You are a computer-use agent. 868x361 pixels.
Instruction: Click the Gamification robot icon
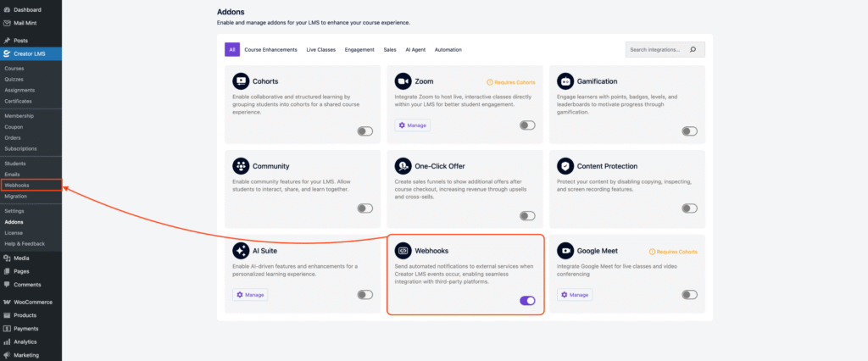565,81
